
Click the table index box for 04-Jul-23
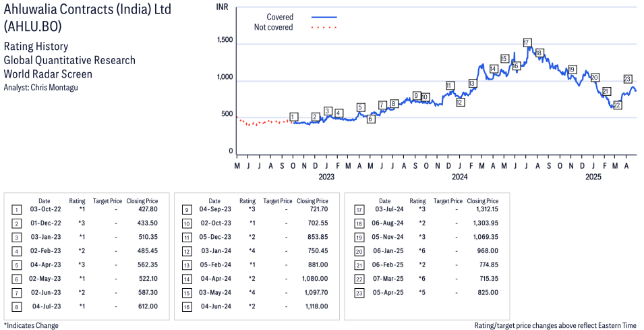16,308
